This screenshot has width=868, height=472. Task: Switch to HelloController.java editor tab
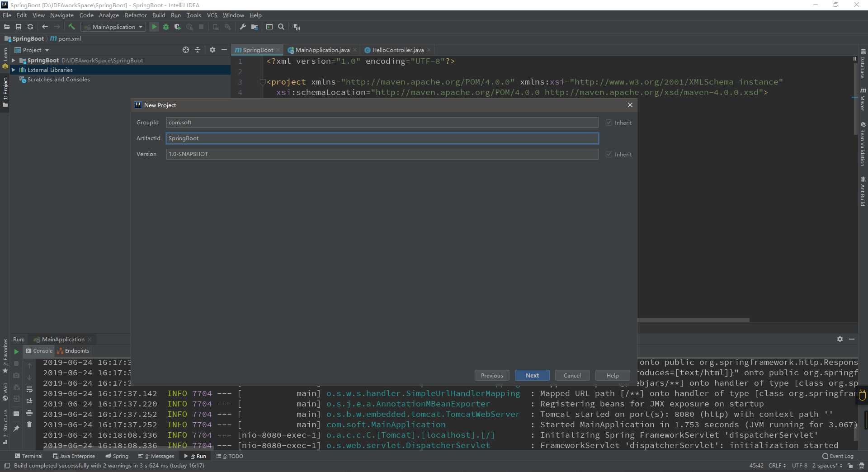(x=398, y=50)
